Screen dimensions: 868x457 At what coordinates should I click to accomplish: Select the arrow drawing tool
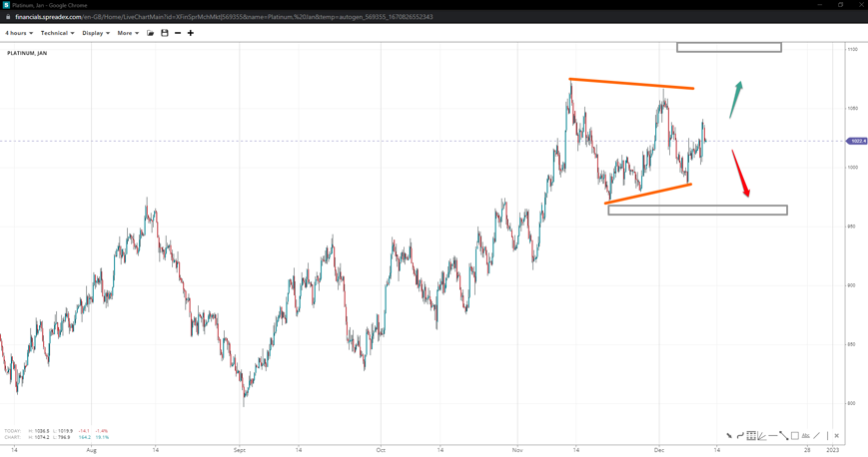tap(729, 436)
